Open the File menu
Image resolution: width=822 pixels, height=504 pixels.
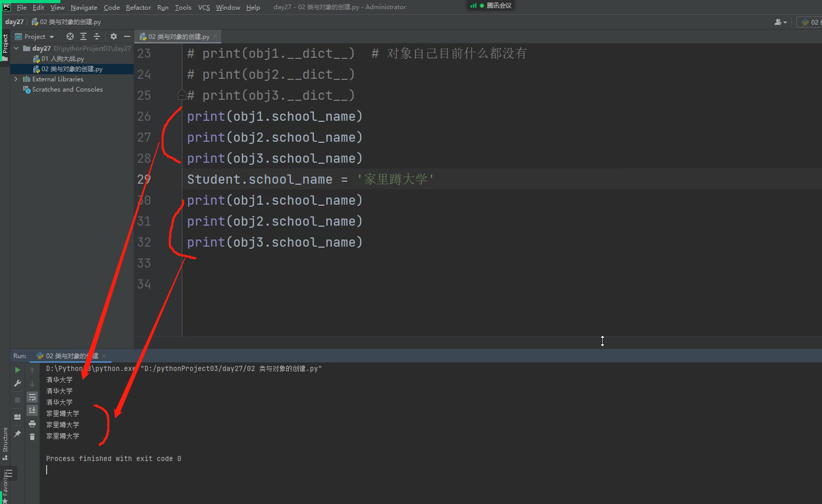[x=22, y=7]
